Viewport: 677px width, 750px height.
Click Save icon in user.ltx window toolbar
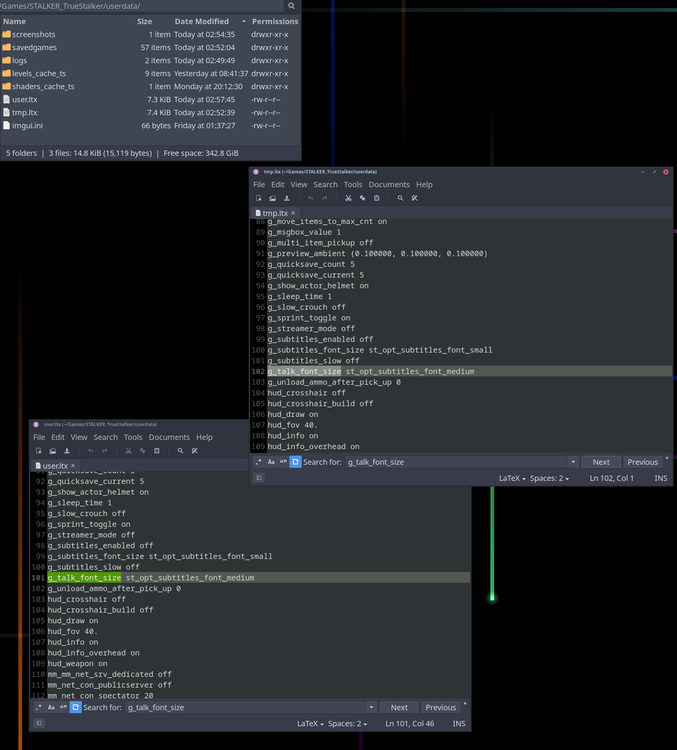(67, 451)
